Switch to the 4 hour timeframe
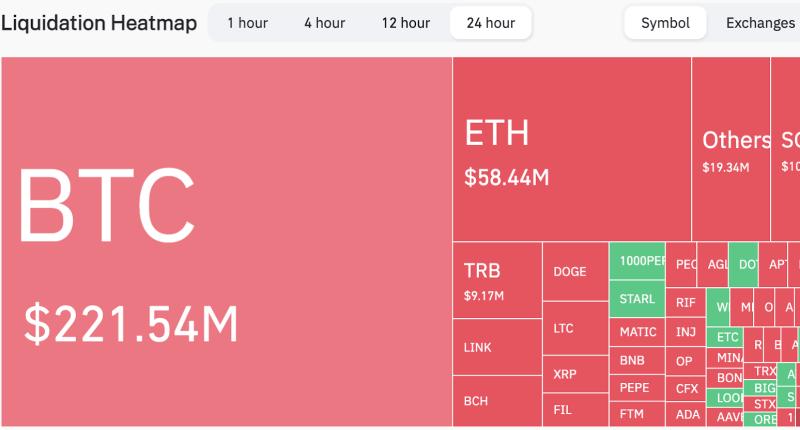This screenshot has width=800, height=430. 324,23
